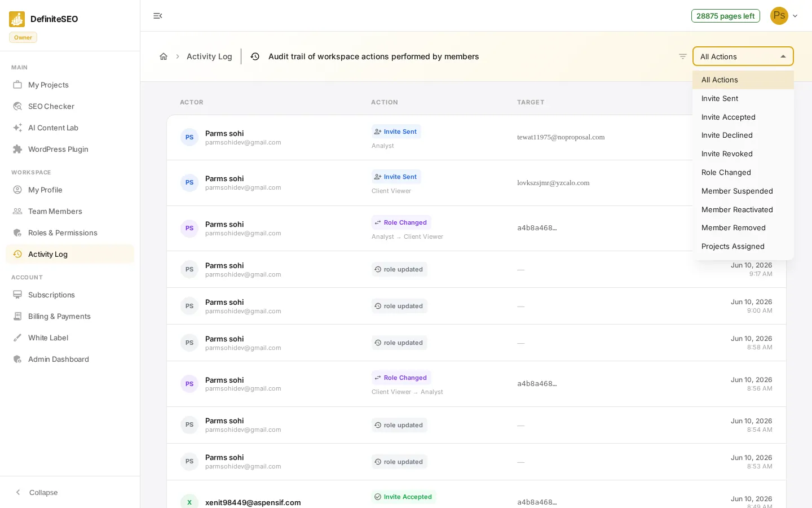Click role updated badge at 9:00 AM
This screenshot has width=812, height=508.
point(399,306)
